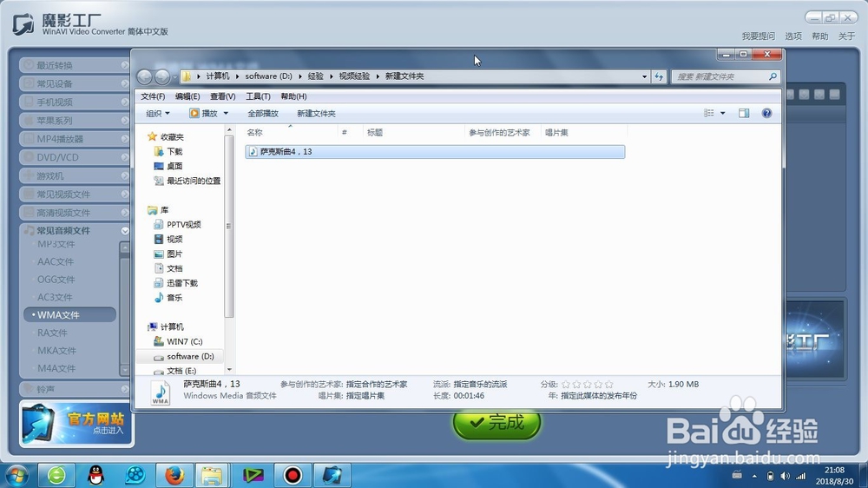The width and height of the screenshot is (868, 488).
Task: Click the 完成 green button
Action: pos(496,425)
